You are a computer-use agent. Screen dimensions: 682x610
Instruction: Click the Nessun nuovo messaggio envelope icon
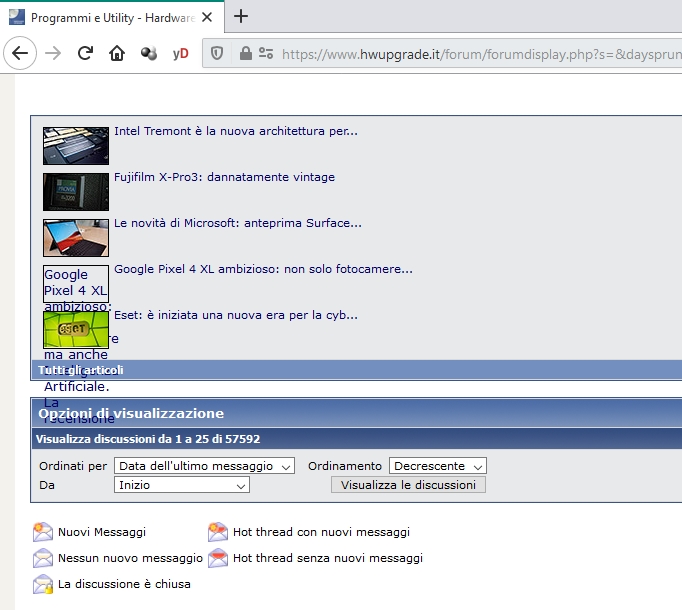click(x=43, y=558)
